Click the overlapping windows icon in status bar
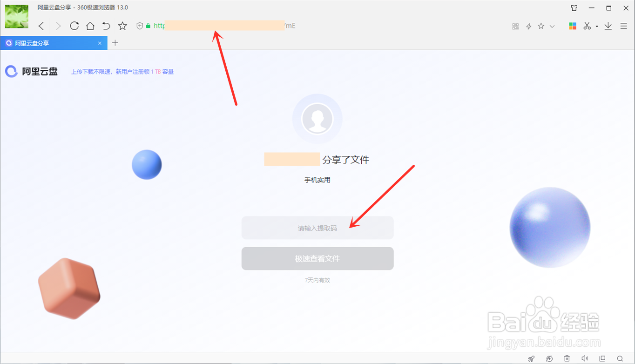This screenshot has width=635, height=364. click(602, 358)
